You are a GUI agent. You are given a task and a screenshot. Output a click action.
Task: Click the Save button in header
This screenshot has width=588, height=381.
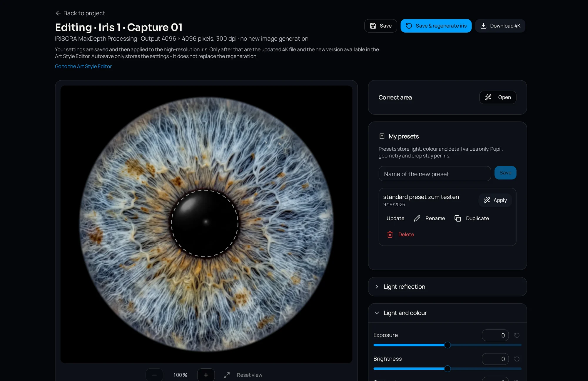coord(380,26)
